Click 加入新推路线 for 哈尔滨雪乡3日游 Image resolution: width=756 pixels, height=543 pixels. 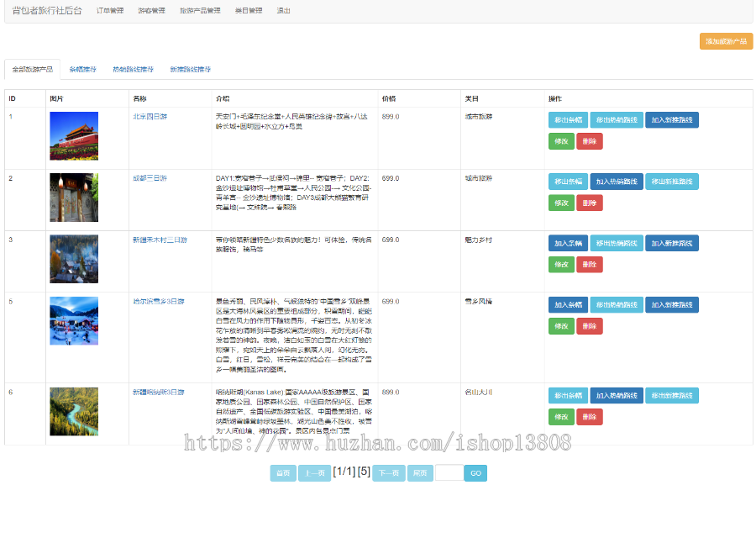672,305
